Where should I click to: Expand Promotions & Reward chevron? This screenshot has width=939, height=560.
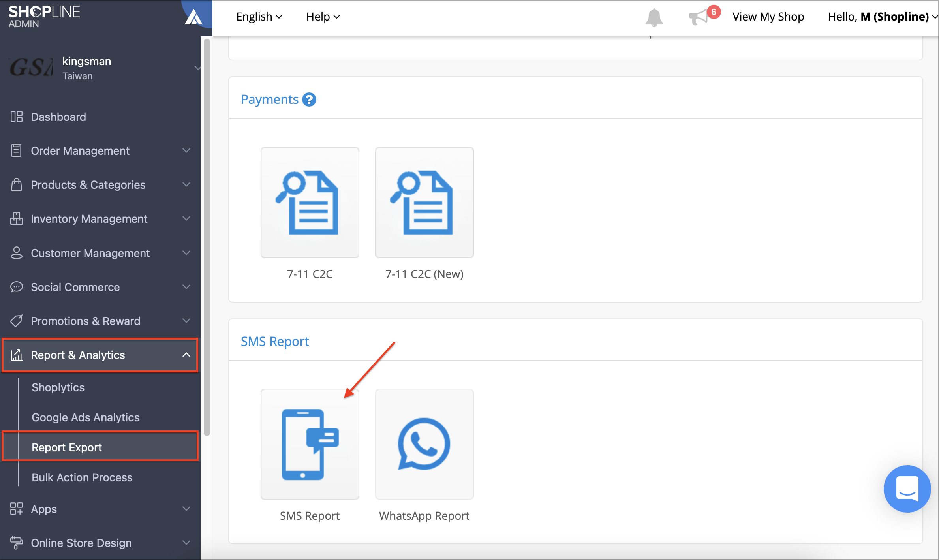pyautogui.click(x=186, y=321)
